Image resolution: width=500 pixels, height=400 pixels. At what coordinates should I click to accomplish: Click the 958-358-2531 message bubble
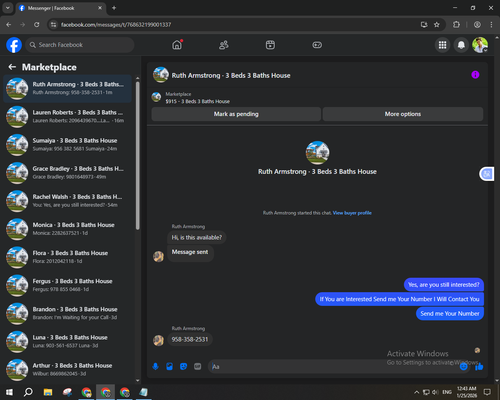point(190,340)
